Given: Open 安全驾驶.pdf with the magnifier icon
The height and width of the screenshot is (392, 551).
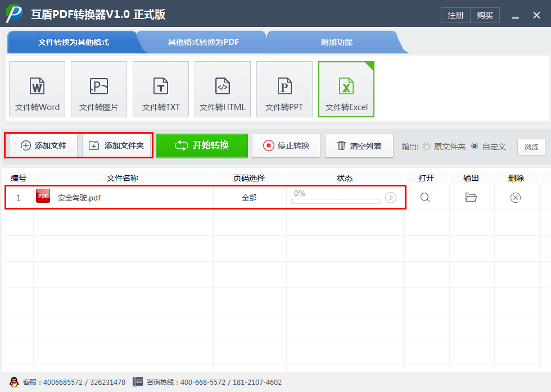Looking at the screenshot, I should pos(425,197).
